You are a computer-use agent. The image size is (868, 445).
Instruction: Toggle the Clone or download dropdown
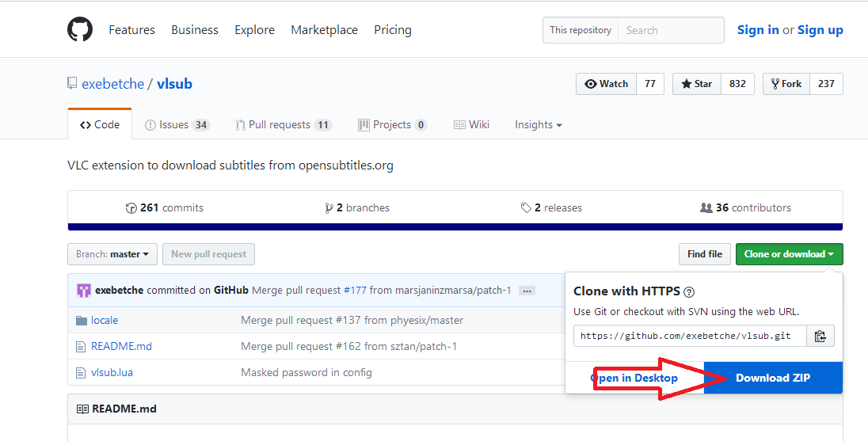(789, 255)
